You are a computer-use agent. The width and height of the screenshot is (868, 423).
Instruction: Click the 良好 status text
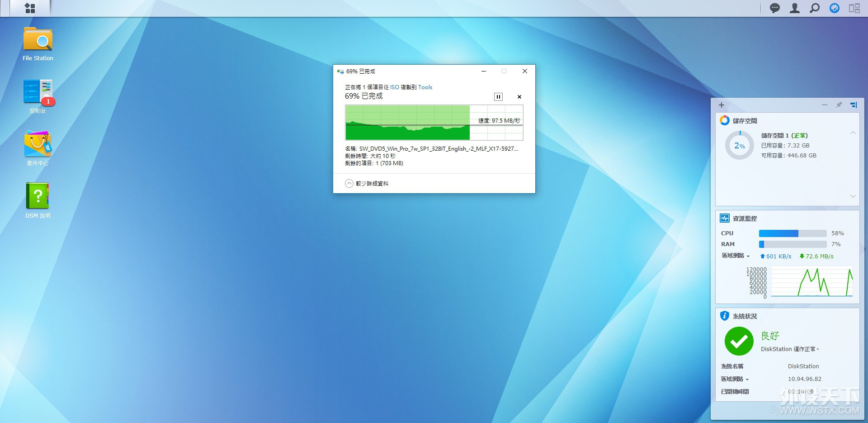point(770,336)
